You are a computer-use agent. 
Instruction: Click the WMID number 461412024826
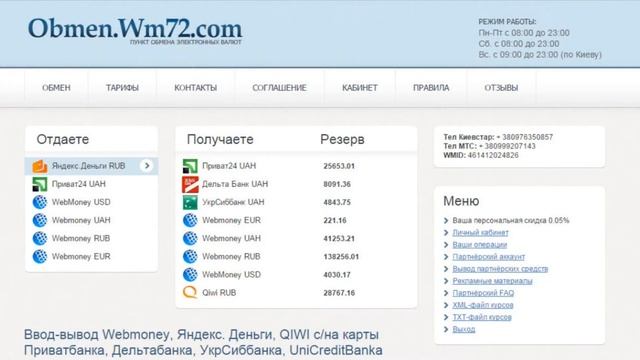(493, 156)
